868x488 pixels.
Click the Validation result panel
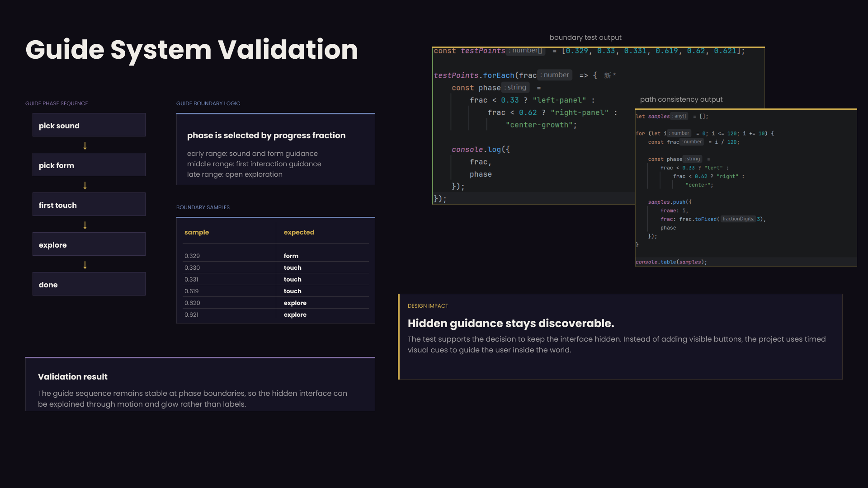click(200, 384)
